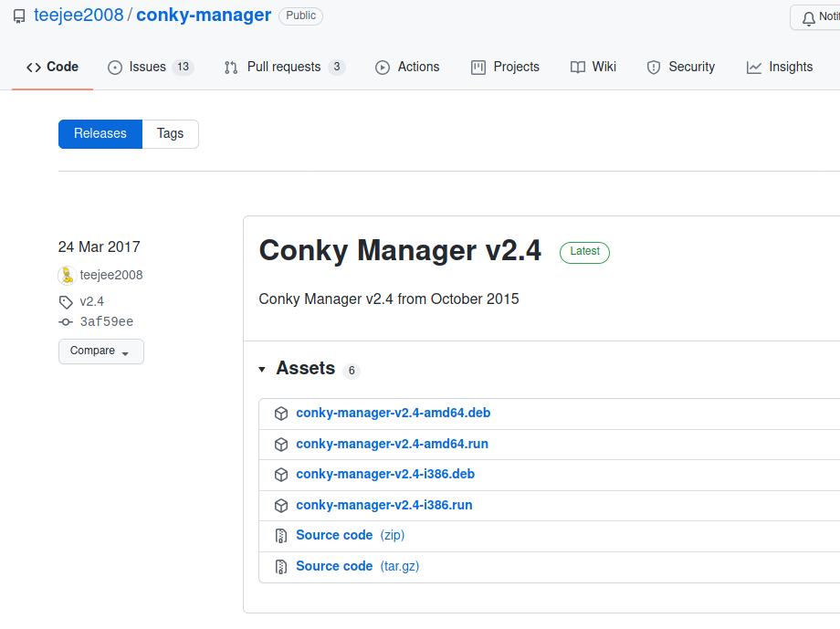Click the tag icon next to v2.4

tap(66, 302)
